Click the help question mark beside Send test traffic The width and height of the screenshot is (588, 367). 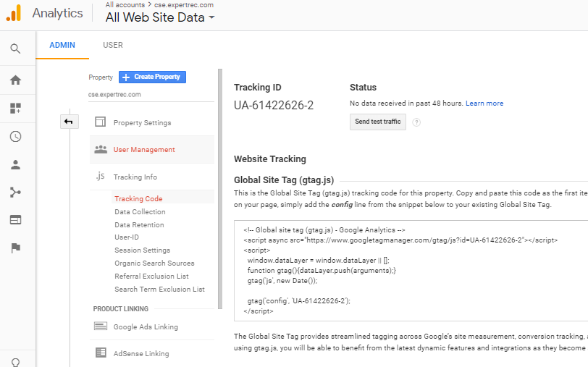[416, 122]
